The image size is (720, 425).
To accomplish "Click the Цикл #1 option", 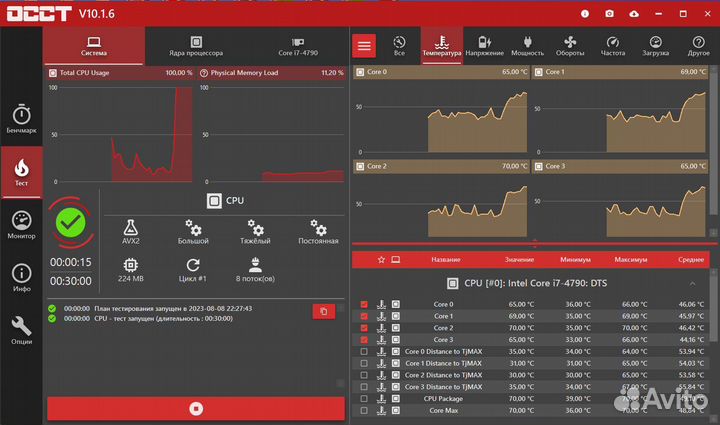I will click(193, 270).
